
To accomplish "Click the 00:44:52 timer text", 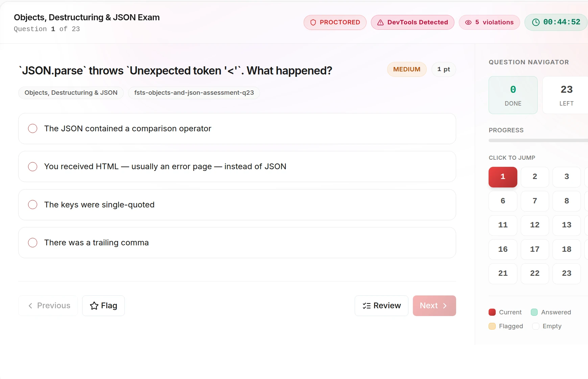I will click(x=562, y=22).
